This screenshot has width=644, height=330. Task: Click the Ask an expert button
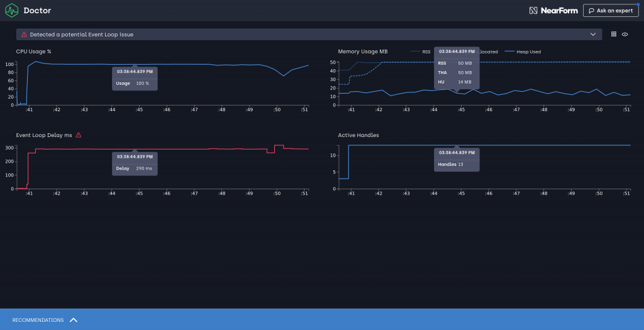[x=611, y=11]
